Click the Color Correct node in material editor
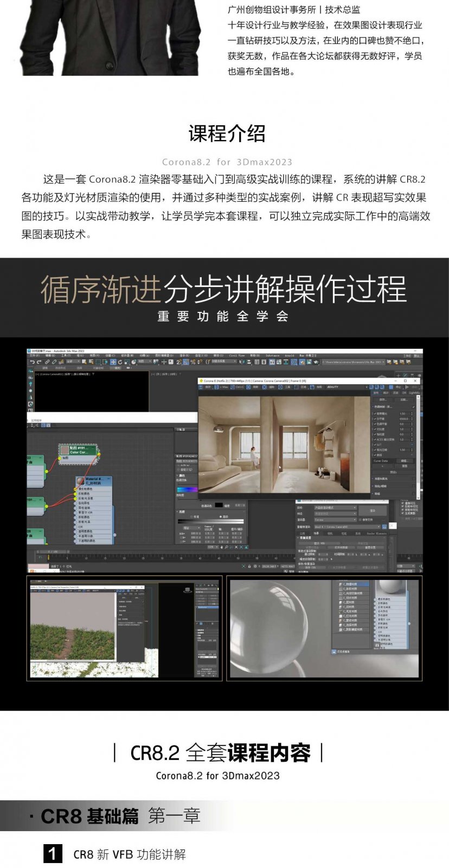The image size is (449, 868). tap(78, 450)
